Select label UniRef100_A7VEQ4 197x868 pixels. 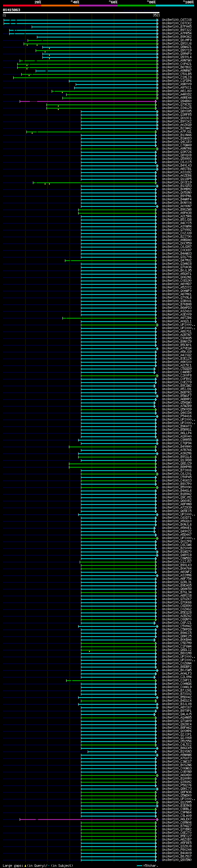(176, 348)
